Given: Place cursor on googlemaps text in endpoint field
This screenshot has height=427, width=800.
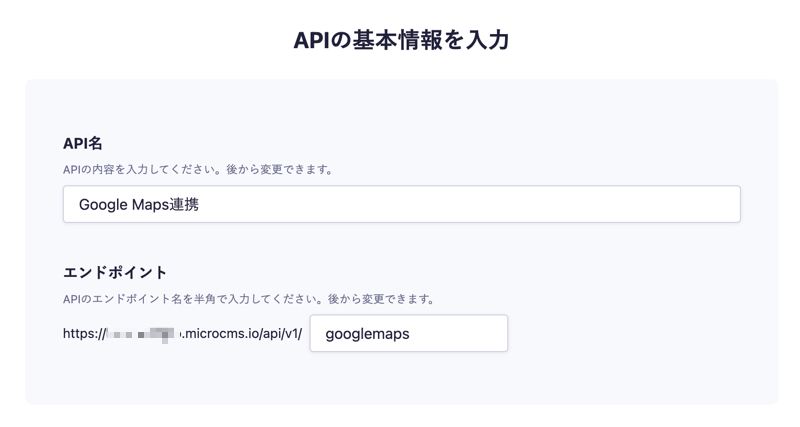Looking at the screenshot, I should pyautogui.click(x=367, y=334).
